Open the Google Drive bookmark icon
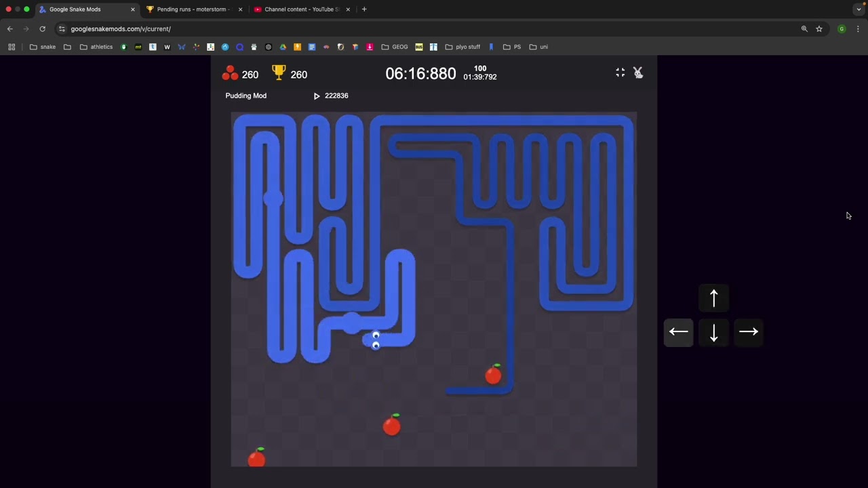This screenshot has height=488, width=868. [283, 47]
